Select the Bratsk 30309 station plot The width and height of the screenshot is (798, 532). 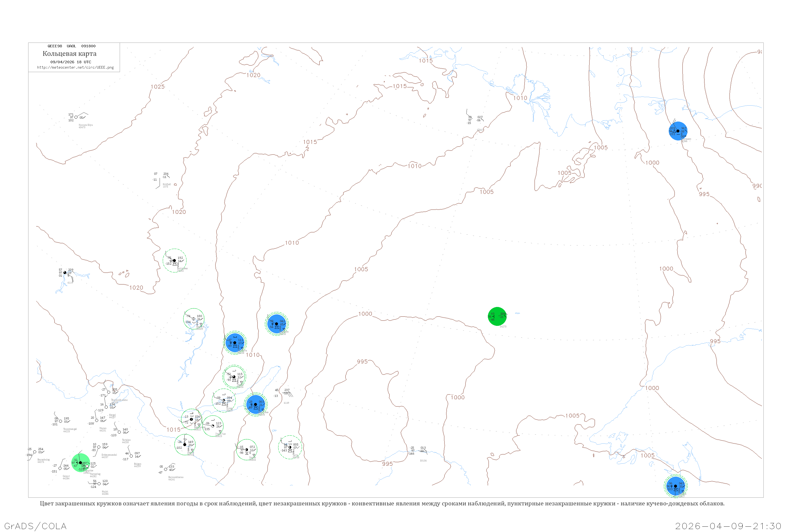pos(194,319)
